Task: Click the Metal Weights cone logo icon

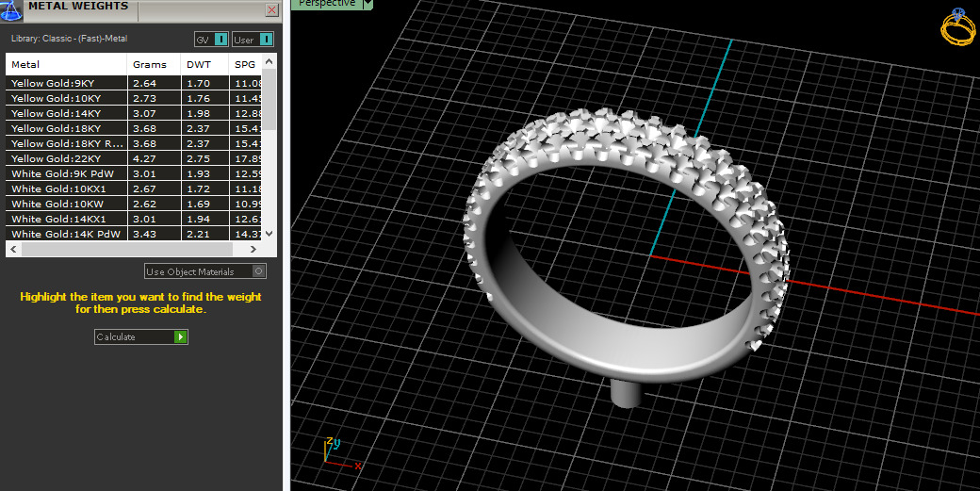Action: click(x=11, y=9)
